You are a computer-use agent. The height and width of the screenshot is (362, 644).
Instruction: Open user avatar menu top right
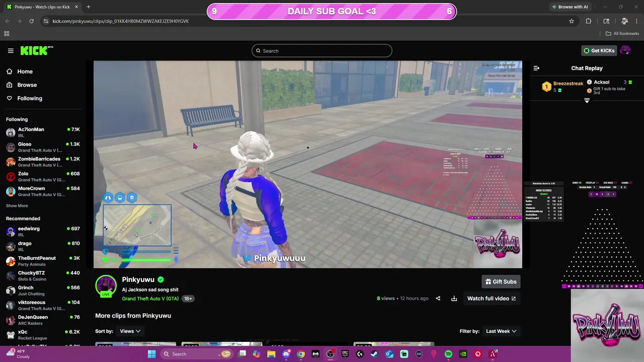[x=625, y=50]
